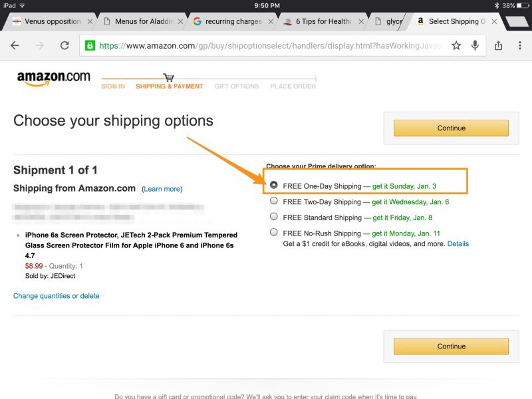Viewport: 532px width, 399px height.
Task: Click Change quantities or delete link
Action: click(x=57, y=296)
